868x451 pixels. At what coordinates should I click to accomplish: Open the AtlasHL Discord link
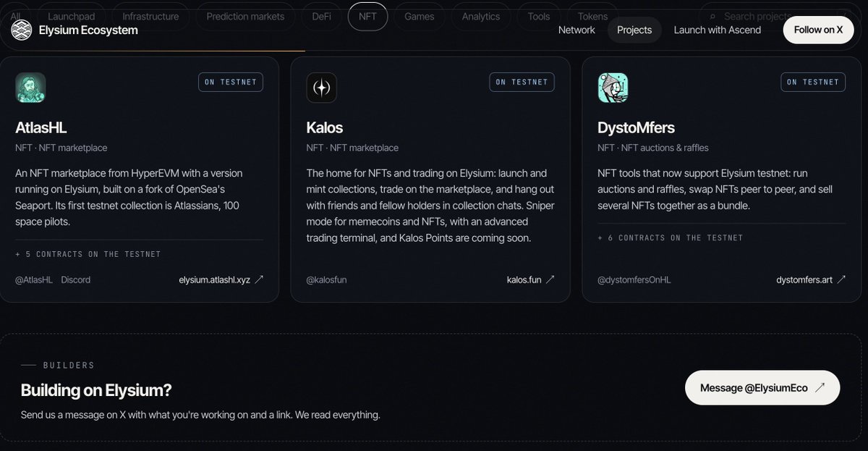(76, 279)
